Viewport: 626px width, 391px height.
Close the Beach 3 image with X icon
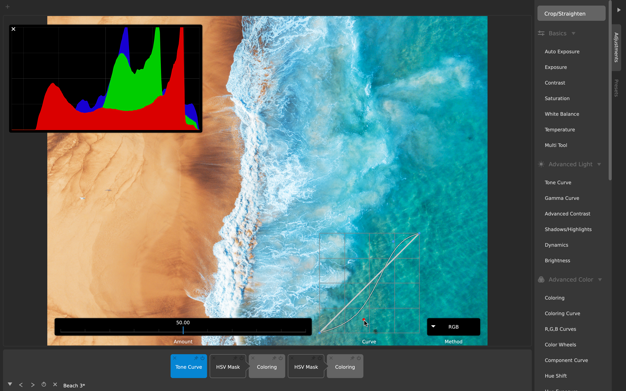(55, 385)
